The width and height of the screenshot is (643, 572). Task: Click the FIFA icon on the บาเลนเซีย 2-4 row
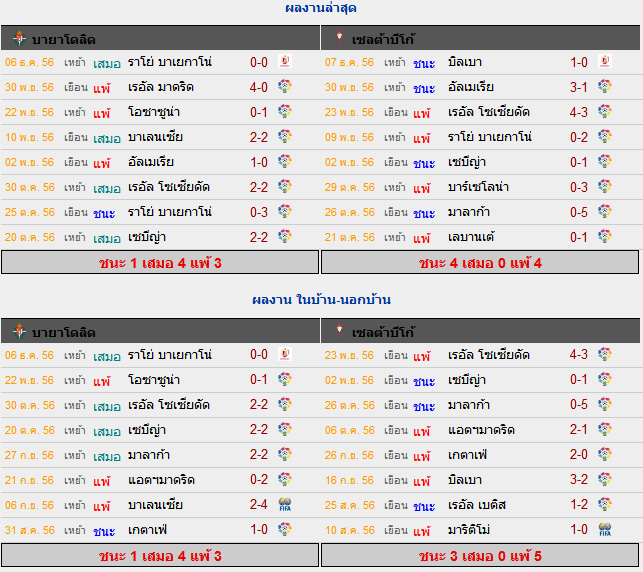point(285,504)
